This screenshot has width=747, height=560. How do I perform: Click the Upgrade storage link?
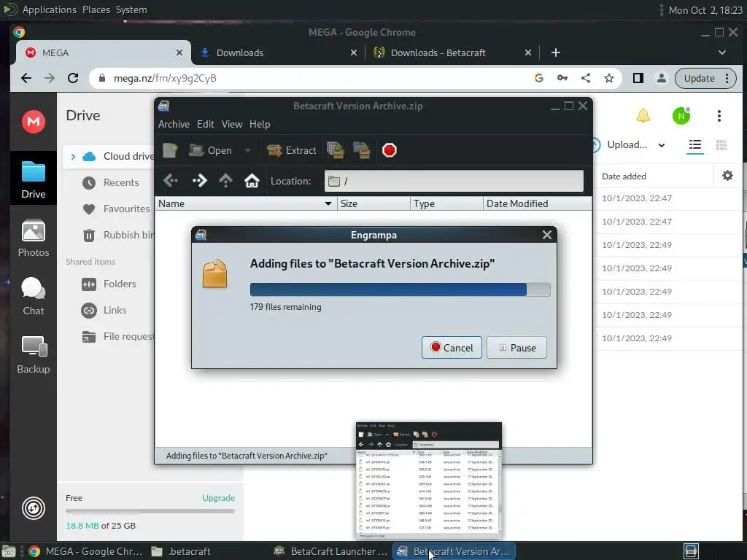(218, 498)
